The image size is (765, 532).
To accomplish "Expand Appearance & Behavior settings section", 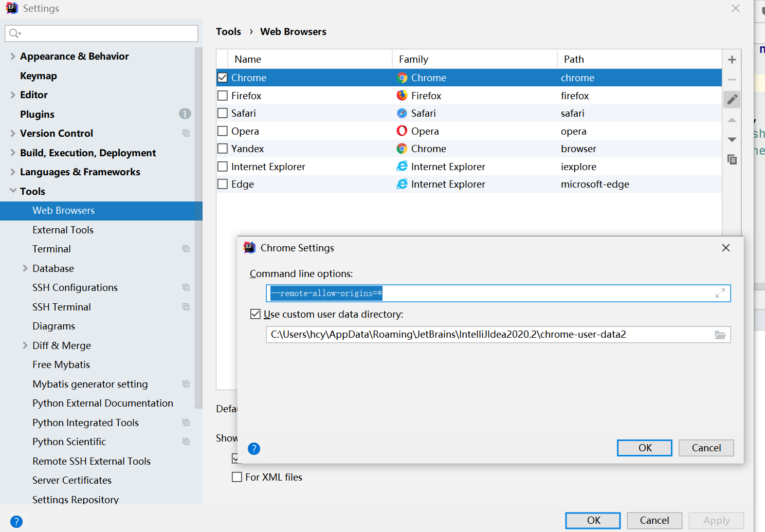I will [x=13, y=56].
